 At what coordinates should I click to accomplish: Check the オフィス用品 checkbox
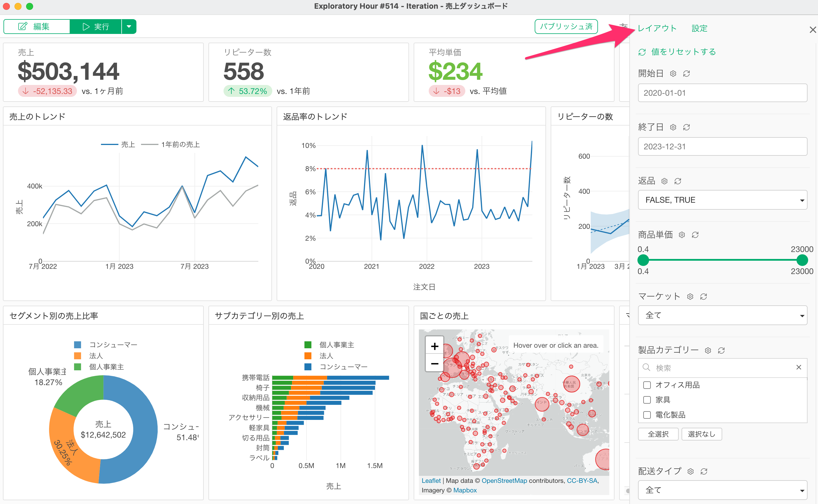[647, 385]
